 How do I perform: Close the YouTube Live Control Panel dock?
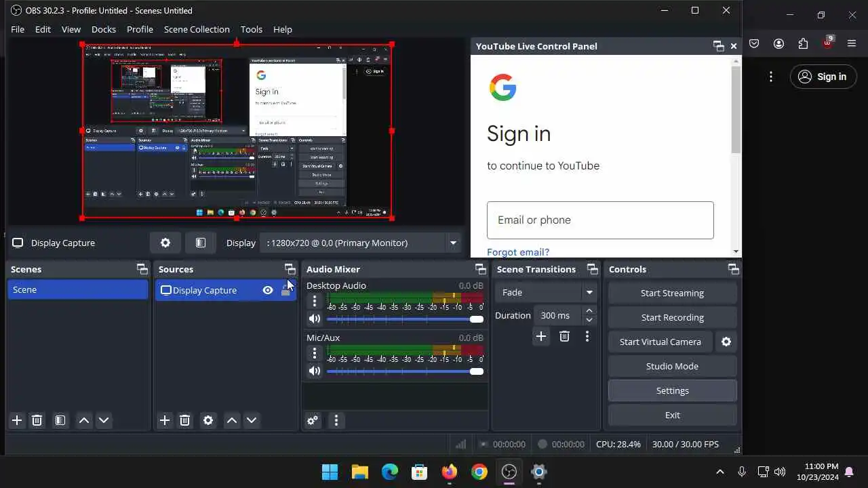point(733,46)
